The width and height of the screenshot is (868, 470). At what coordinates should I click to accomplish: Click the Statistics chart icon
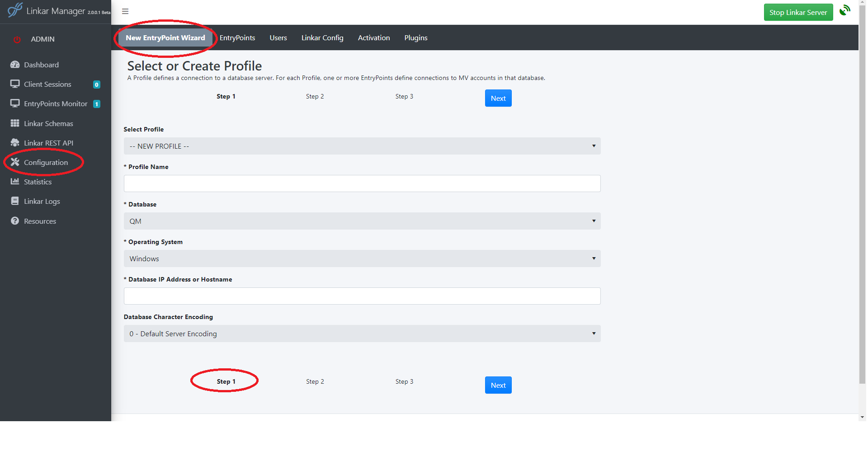point(15,182)
